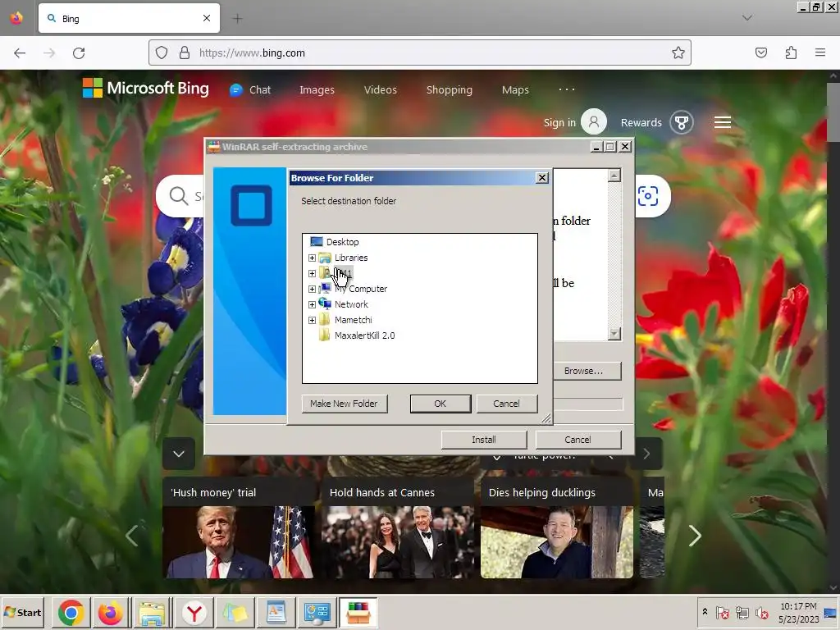Open Yandex browser taskbar icon
The height and width of the screenshot is (630, 840).
pos(194,613)
